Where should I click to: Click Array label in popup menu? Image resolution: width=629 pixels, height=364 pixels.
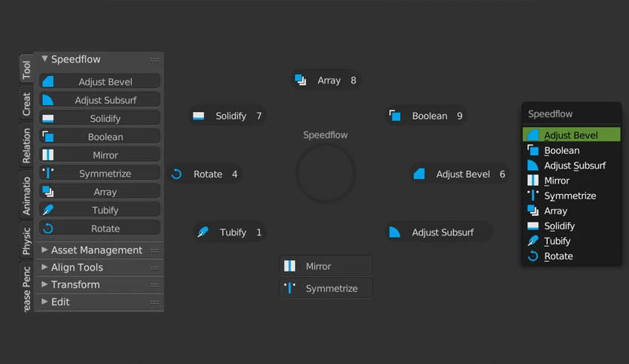point(555,211)
